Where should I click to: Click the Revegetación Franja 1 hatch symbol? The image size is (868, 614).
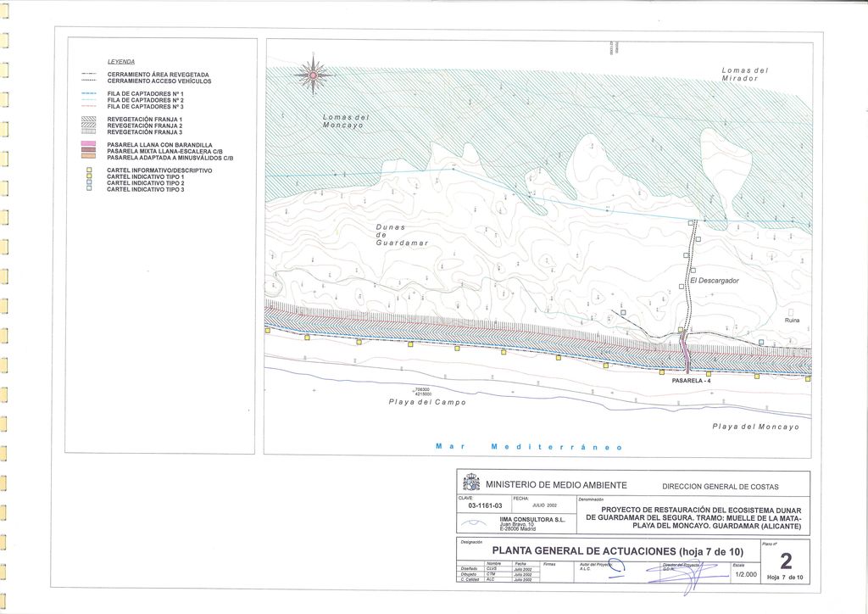pyautogui.click(x=88, y=120)
